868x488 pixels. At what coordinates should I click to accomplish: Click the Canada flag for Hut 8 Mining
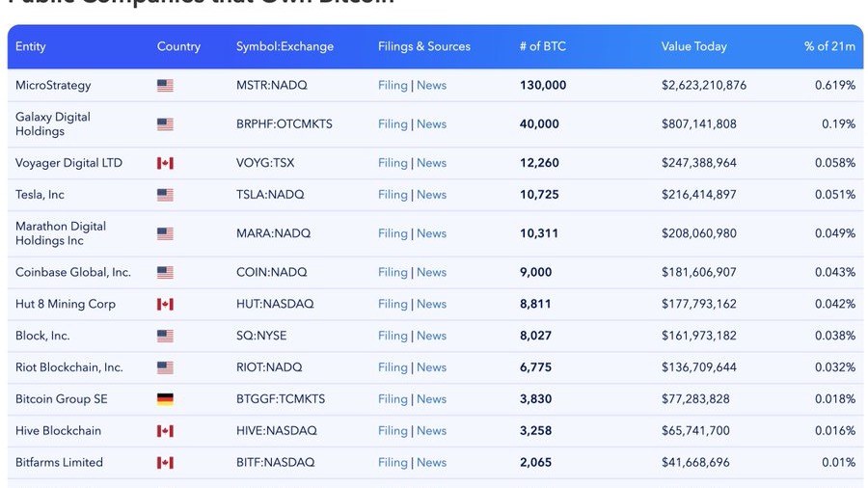(x=165, y=305)
